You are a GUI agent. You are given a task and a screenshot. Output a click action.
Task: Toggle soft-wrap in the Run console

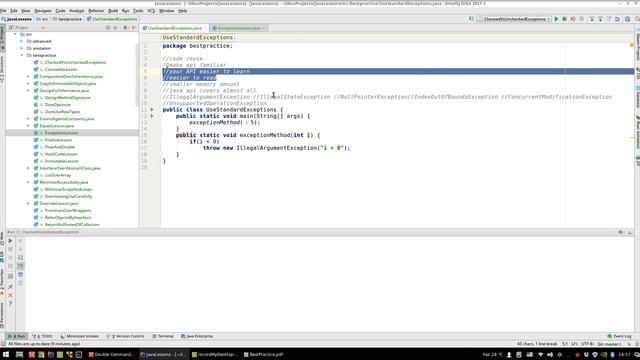click(x=20, y=258)
